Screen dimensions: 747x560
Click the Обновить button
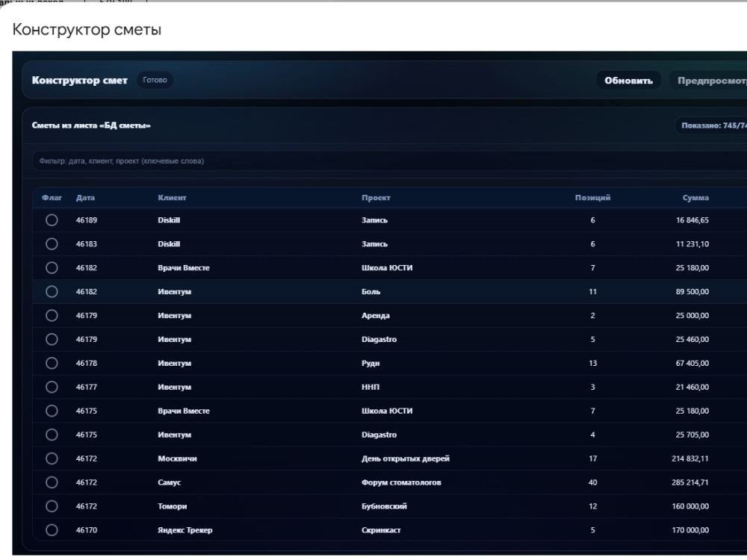click(x=628, y=81)
